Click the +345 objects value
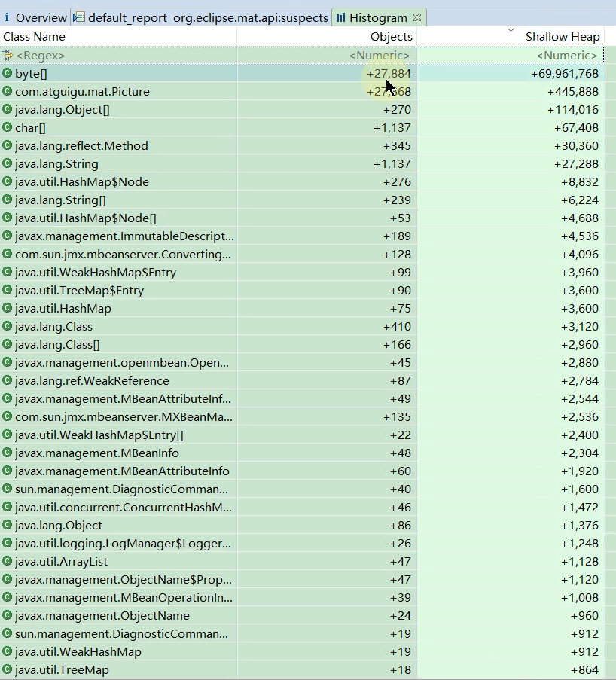The width and height of the screenshot is (616, 680). point(397,146)
